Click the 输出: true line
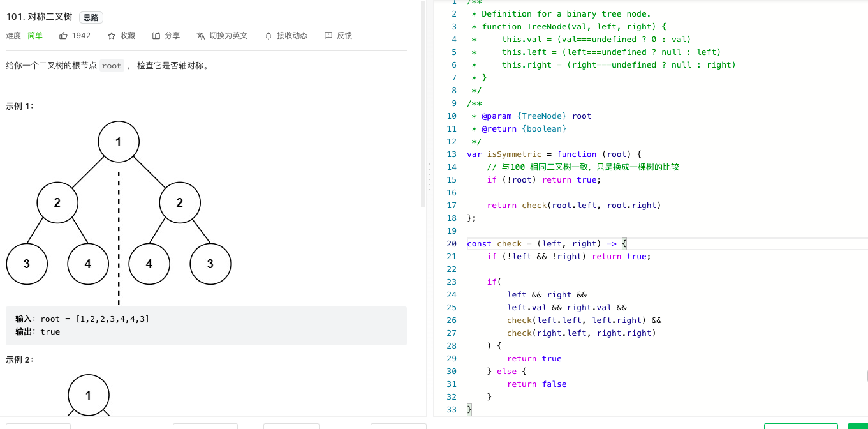This screenshot has height=429, width=868. click(x=38, y=332)
